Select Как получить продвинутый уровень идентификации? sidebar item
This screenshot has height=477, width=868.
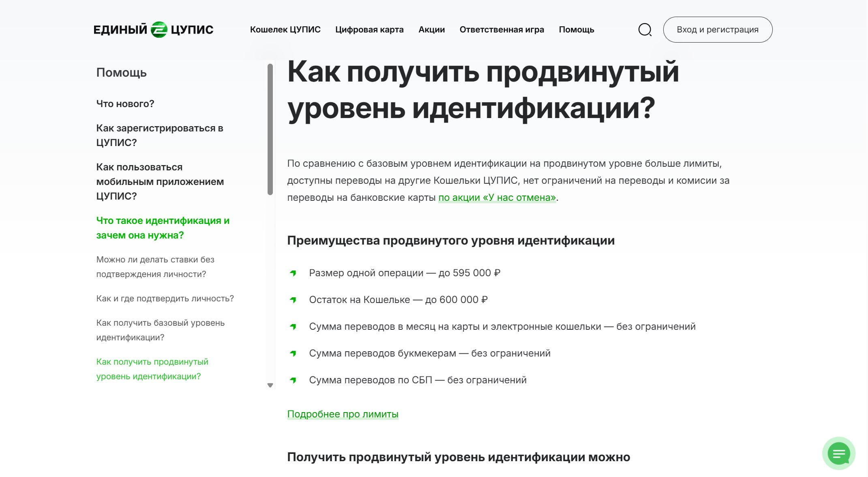152,369
